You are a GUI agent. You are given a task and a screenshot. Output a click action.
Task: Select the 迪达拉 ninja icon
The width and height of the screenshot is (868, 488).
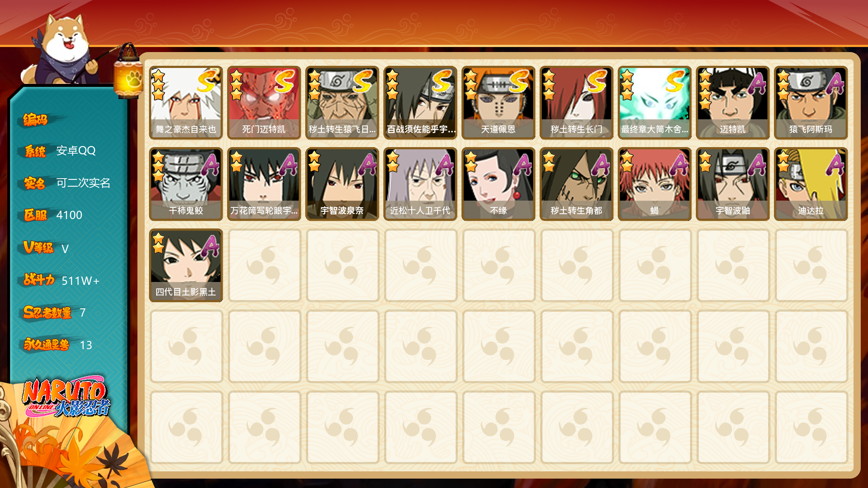811,184
